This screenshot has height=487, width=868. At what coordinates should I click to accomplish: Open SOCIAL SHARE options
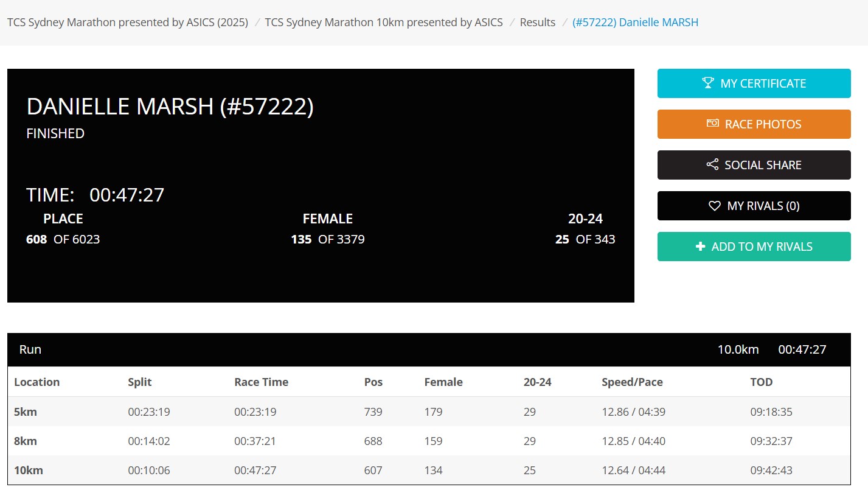click(x=754, y=165)
